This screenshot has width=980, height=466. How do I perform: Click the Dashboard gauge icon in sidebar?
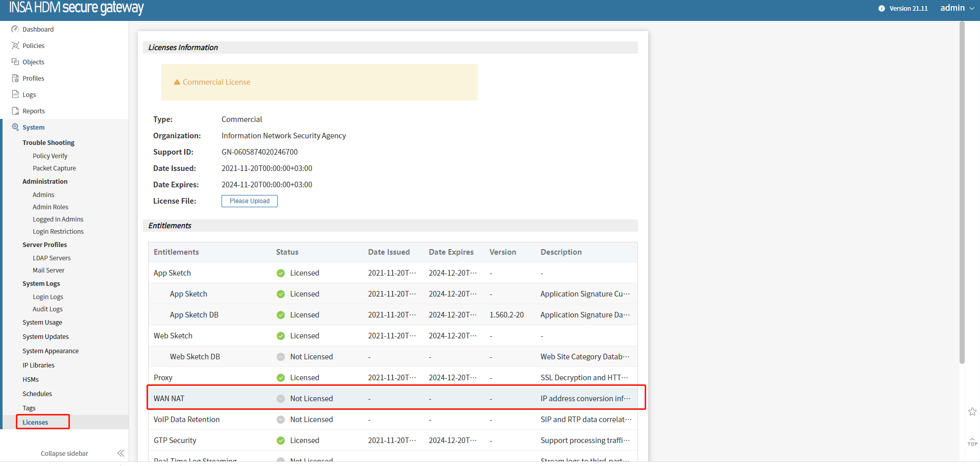tap(15, 29)
